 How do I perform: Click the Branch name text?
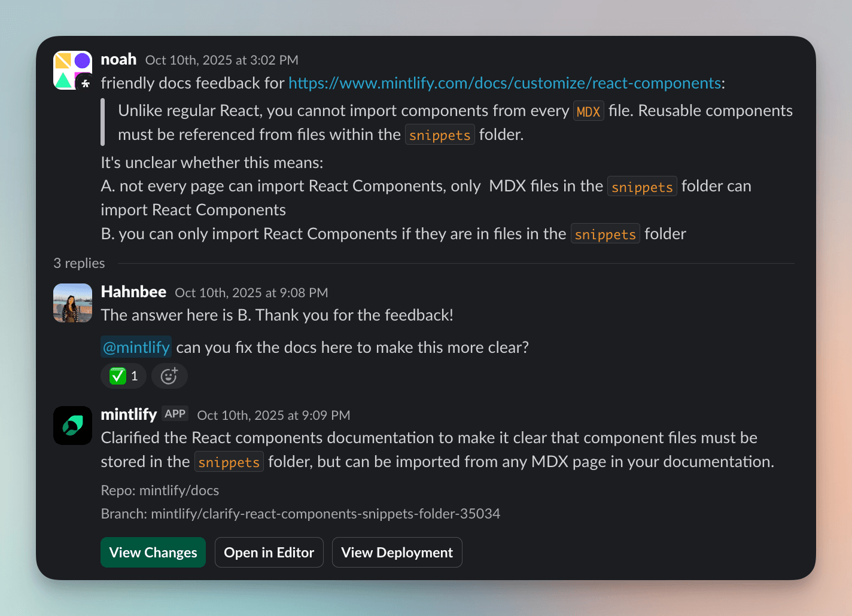tap(300, 514)
